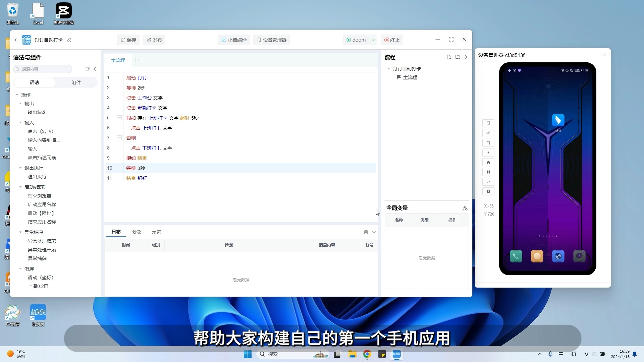Select 主流程 in the flow tree

point(410,77)
